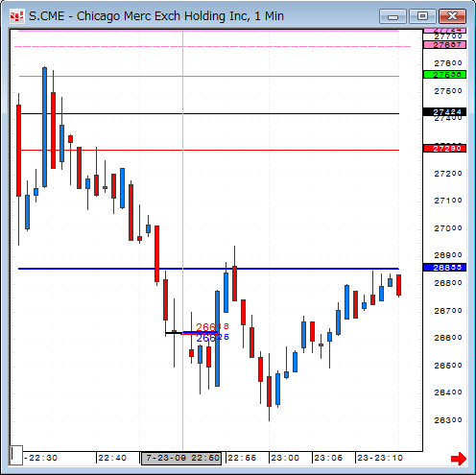This screenshot has height=475, width=476.
Task: Select the red 27290 price label
Action: click(x=444, y=149)
